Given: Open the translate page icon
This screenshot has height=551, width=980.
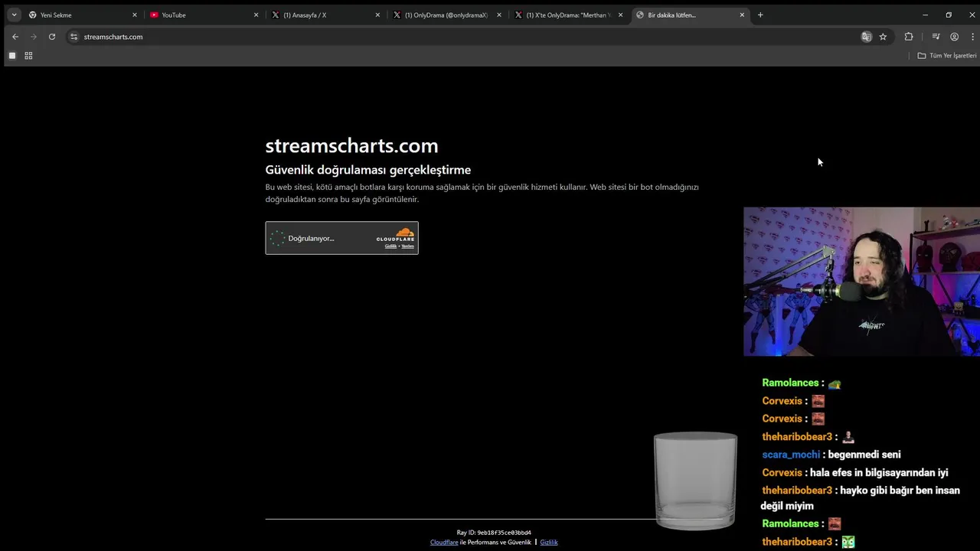Looking at the screenshot, I should (866, 37).
